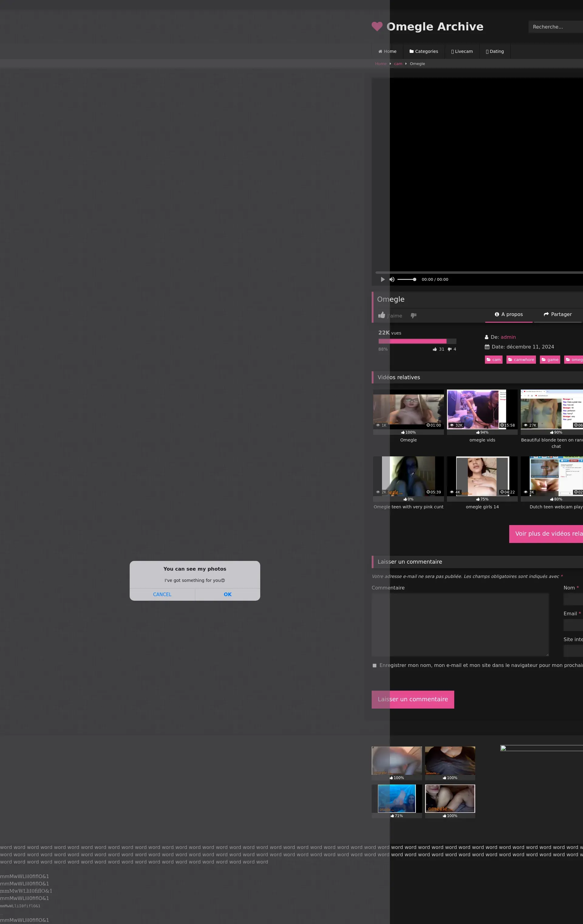Switch to the A propos tab
Image resolution: width=583 pixels, height=924 pixels.
click(509, 314)
